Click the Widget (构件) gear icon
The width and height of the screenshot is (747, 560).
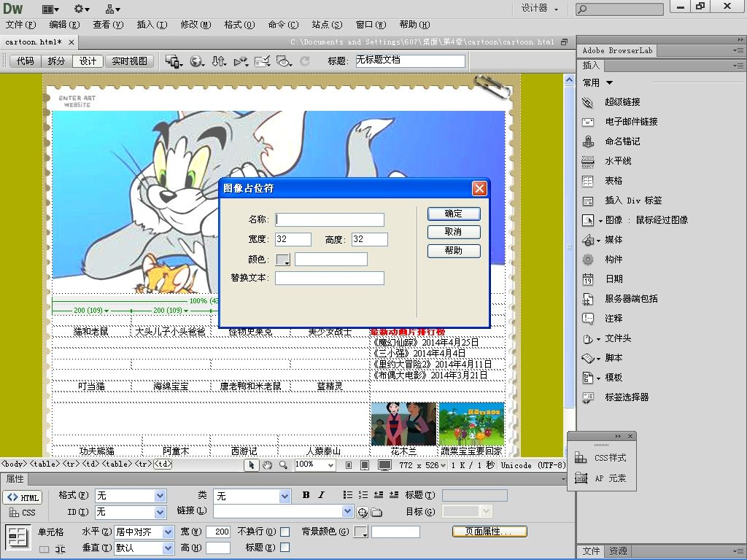(x=588, y=260)
